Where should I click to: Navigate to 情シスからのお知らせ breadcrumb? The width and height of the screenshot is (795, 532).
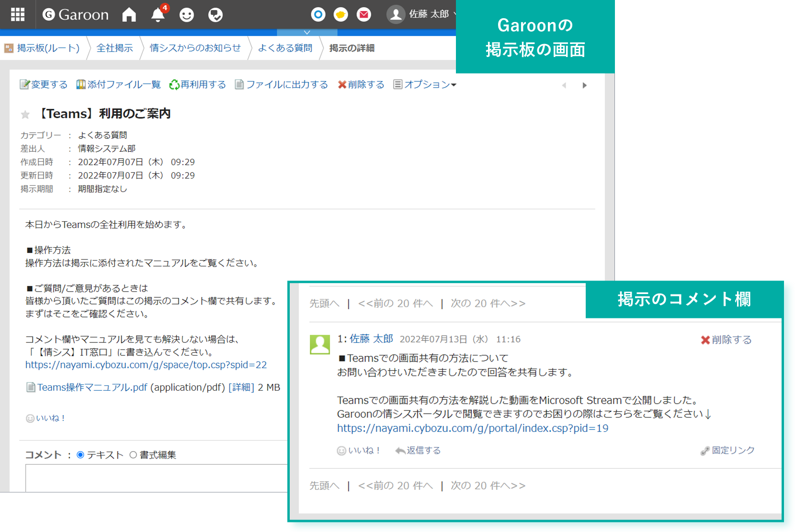tap(195, 48)
